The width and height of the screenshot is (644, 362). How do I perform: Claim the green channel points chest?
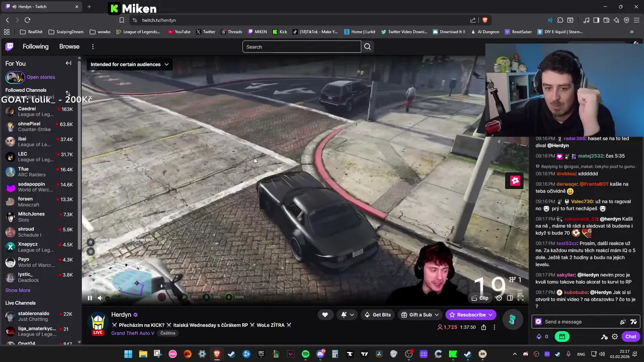pos(562,337)
